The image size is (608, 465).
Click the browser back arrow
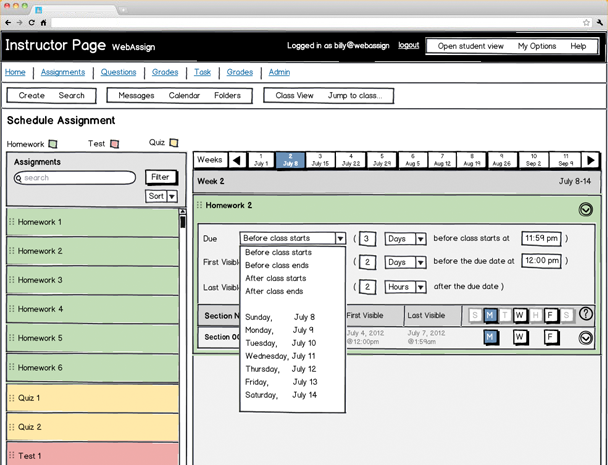pyautogui.click(x=7, y=22)
